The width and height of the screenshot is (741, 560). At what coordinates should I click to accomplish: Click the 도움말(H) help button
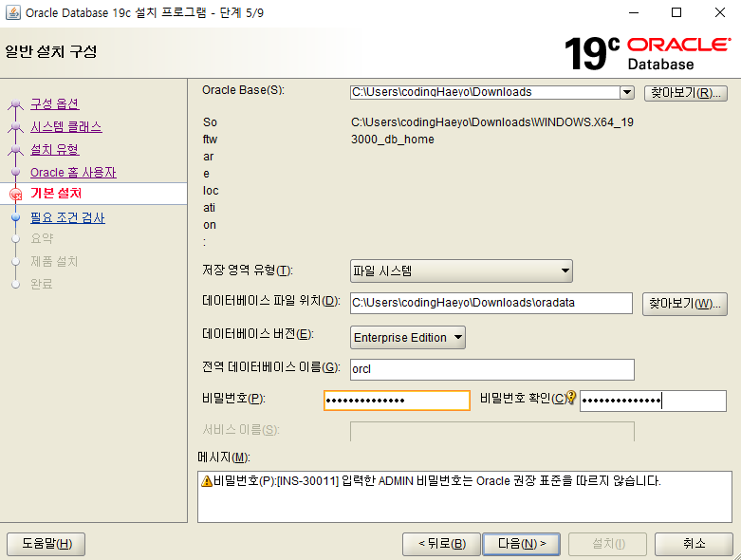click(46, 544)
